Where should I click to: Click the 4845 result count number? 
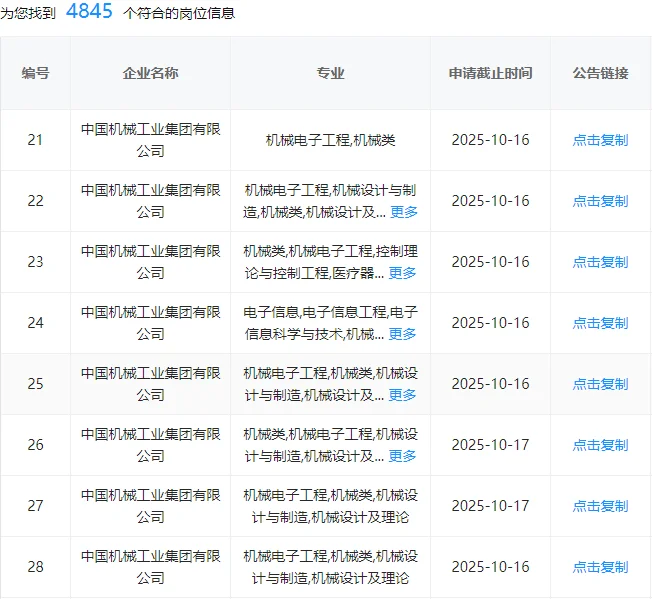point(89,11)
